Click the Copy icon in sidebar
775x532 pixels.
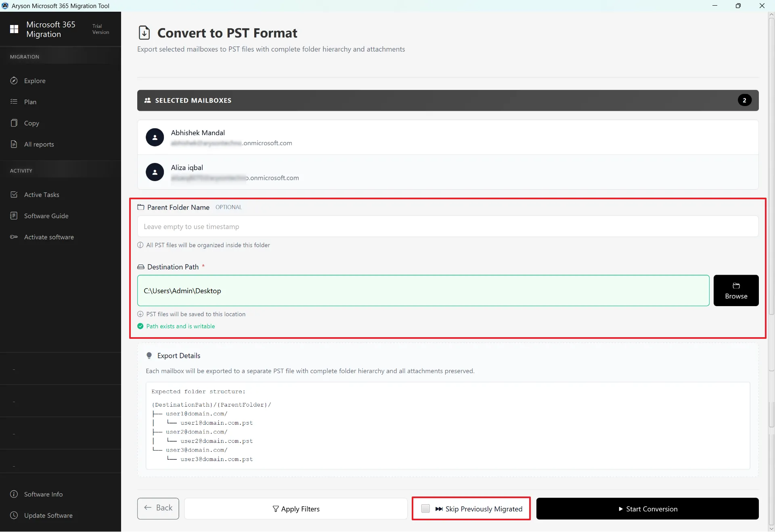pos(14,123)
